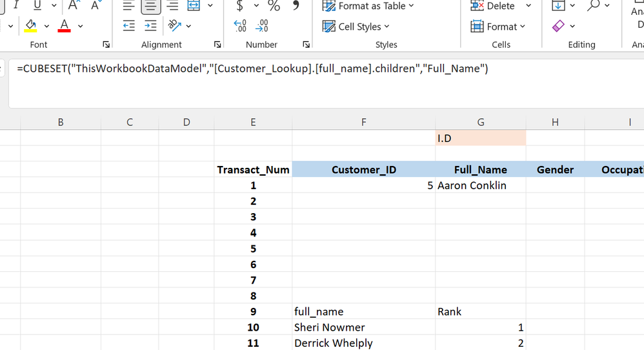
Task: Open underline style dropdown arrow
Action: point(54,5)
